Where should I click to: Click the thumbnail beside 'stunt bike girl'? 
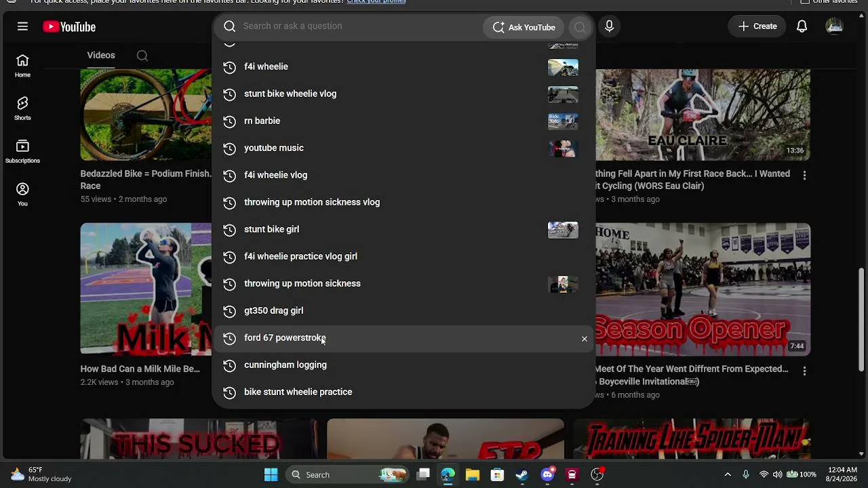563,230
